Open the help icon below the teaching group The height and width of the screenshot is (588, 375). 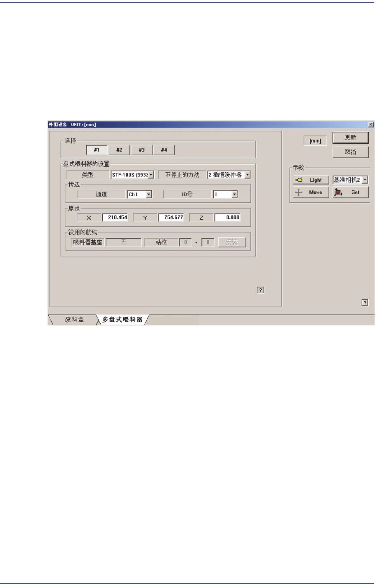point(365,303)
